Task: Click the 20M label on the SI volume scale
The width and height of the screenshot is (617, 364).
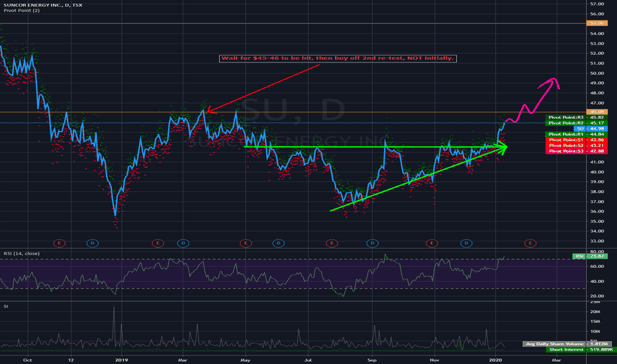Action: (595, 311)
